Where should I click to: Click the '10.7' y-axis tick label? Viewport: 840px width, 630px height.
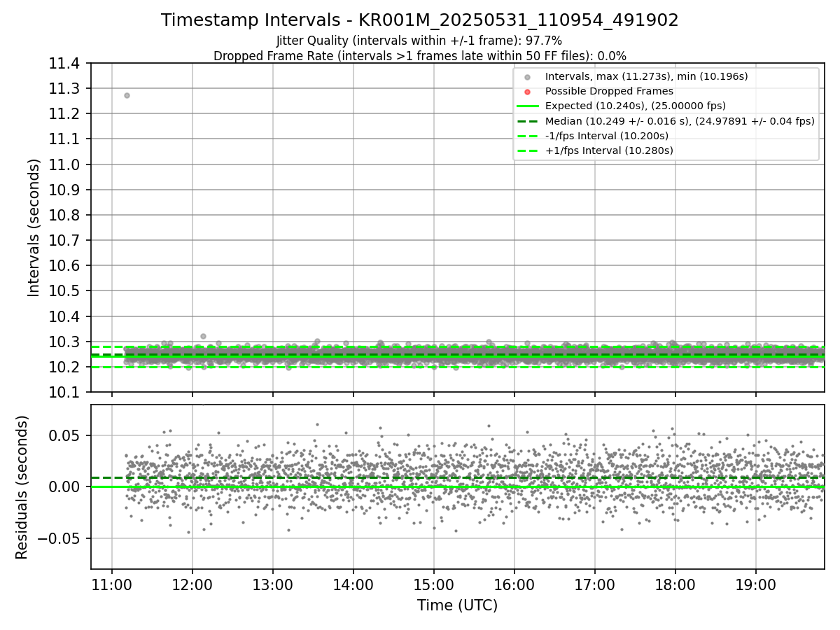(x=64, y=240)
